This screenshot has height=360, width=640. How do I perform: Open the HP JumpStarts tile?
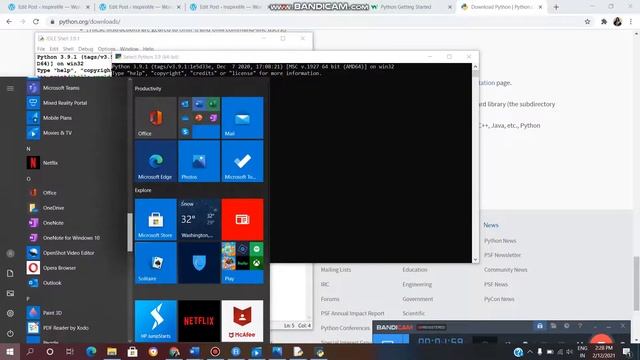156,321
